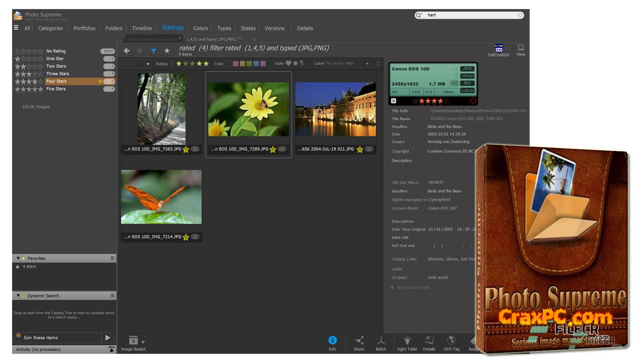Click the blue funnel filter icon

point(153,51)
